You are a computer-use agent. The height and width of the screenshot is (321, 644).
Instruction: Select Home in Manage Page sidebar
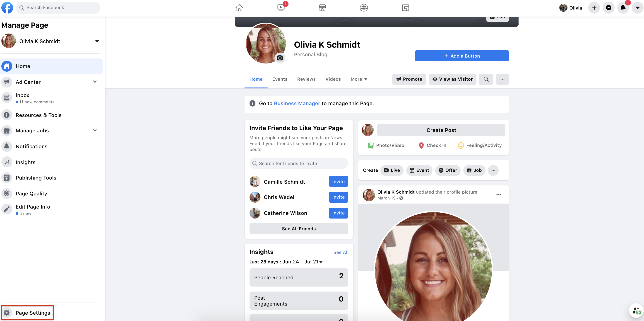[x=51, y=66]
